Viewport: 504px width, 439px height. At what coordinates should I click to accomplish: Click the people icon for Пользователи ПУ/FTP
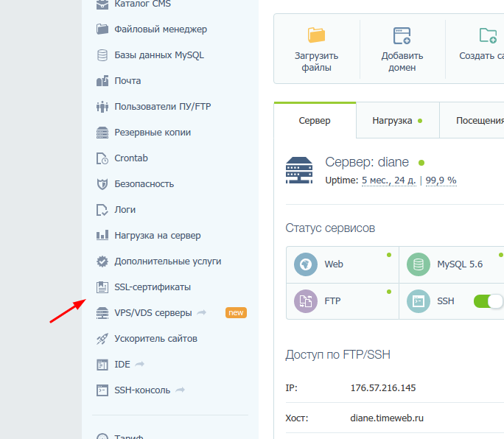[x=102, y=107]
